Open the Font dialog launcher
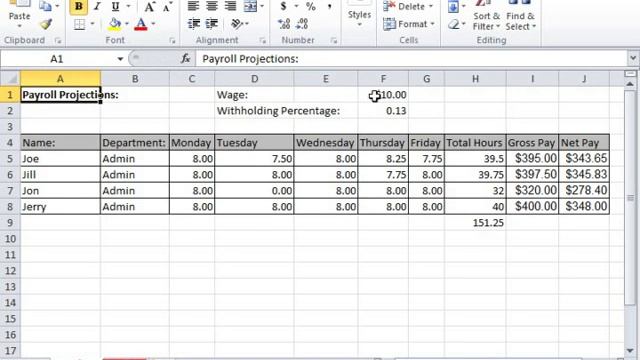 [172, 40]
